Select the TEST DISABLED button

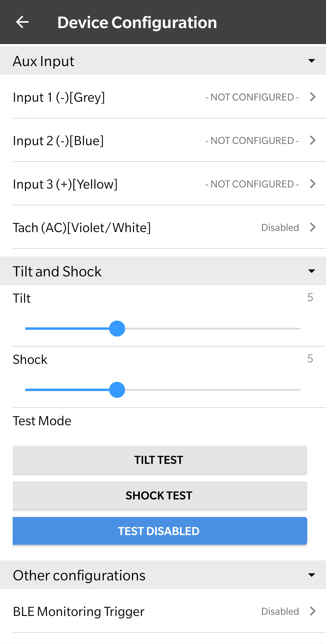(160, 531)
